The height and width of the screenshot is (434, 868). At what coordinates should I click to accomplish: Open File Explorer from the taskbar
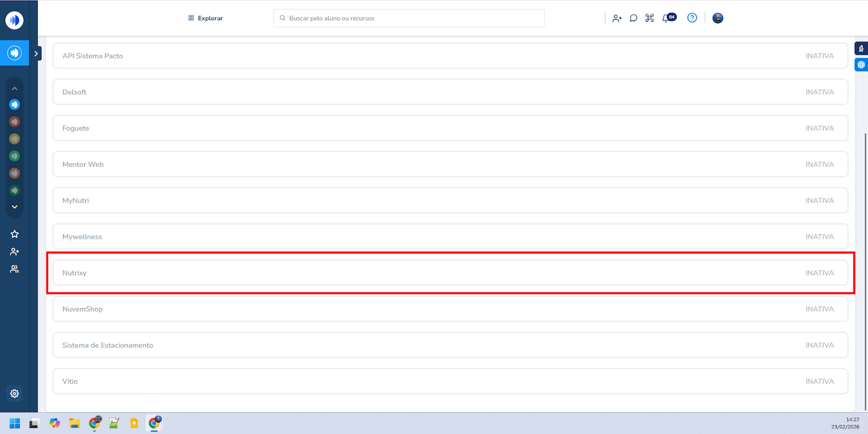coord(75,423)
